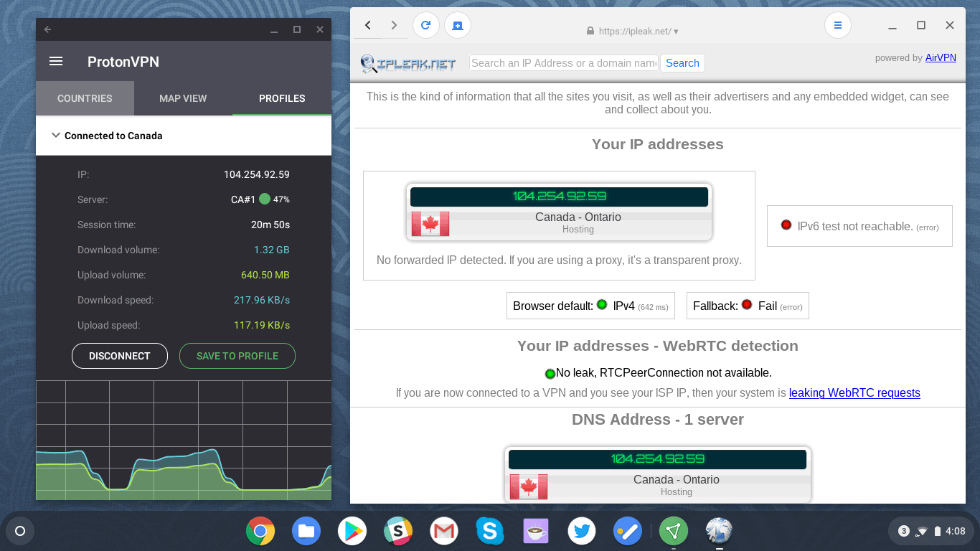Reload the ipleak.net page

coord(425,25)
